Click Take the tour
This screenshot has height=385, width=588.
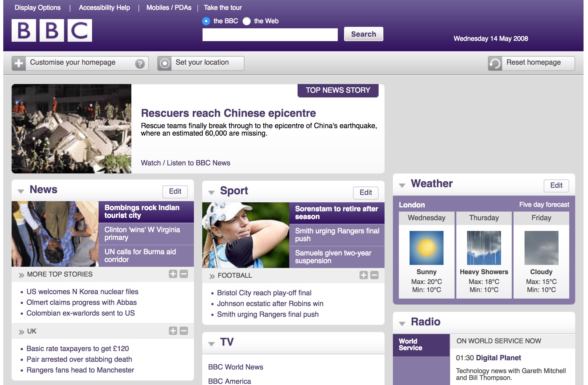[x=223, y=7]
